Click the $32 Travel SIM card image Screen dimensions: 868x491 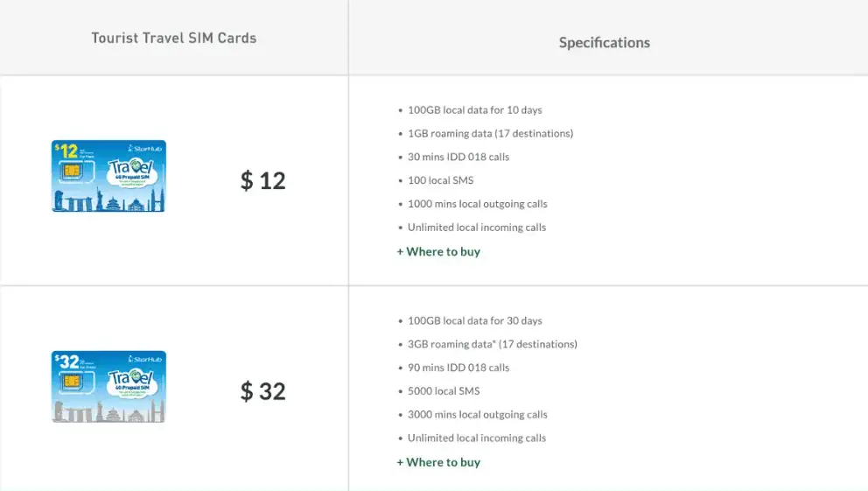108,387
